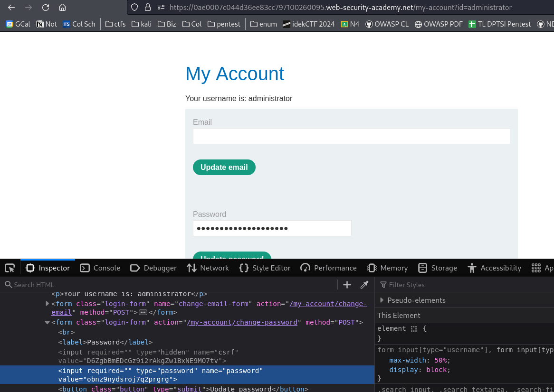Image resolution: width=554 pixels, height=392 pixels.
Task: Switch to the Network tab
Action: coord(208,268)
